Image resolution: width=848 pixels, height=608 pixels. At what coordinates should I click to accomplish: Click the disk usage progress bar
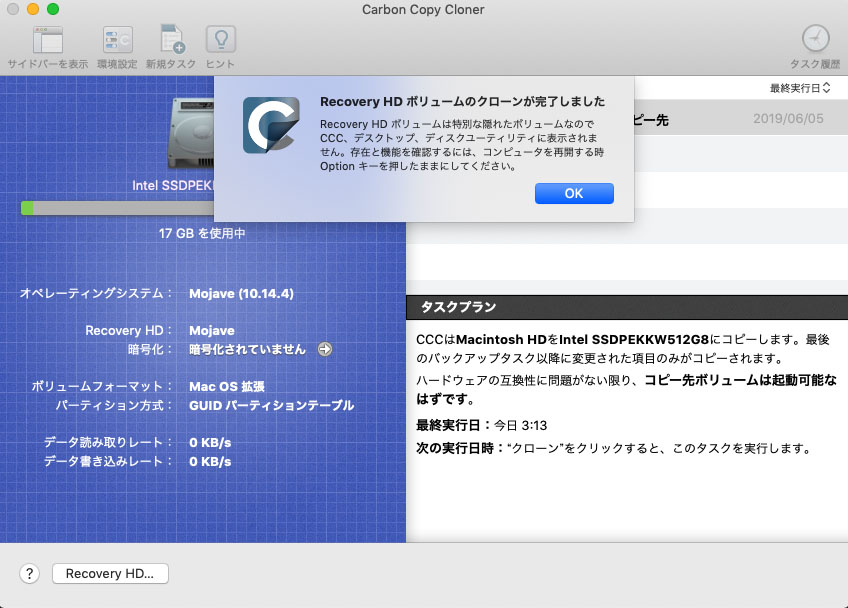click(117, 208)
